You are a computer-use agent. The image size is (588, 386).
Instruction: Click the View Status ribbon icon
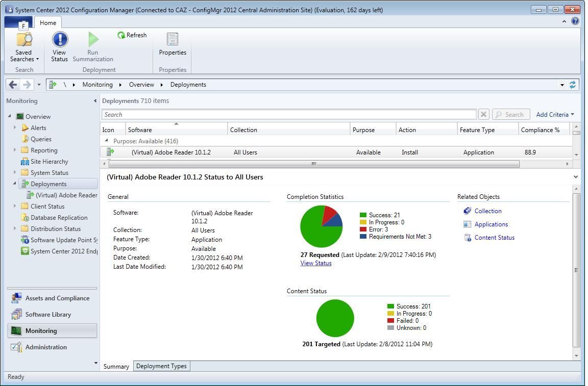(60, 47)
